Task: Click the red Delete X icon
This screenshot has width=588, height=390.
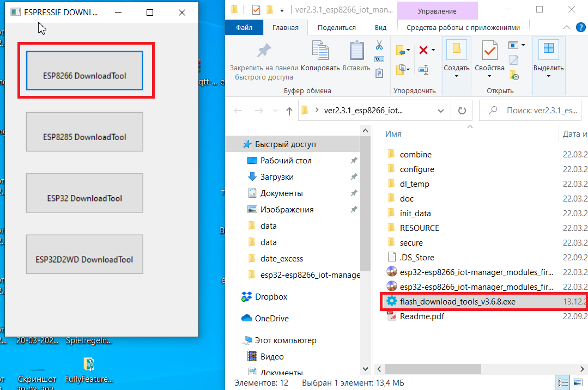Action: tap(423, 50)
